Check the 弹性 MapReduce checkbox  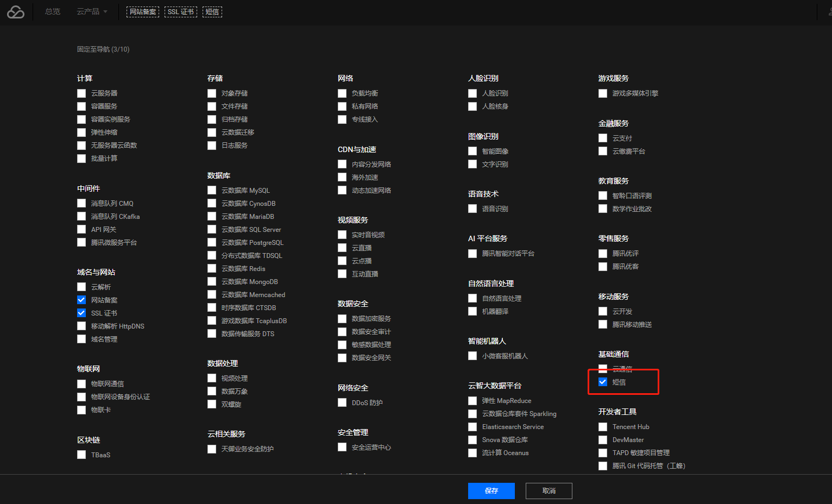[x=472, y=401]
